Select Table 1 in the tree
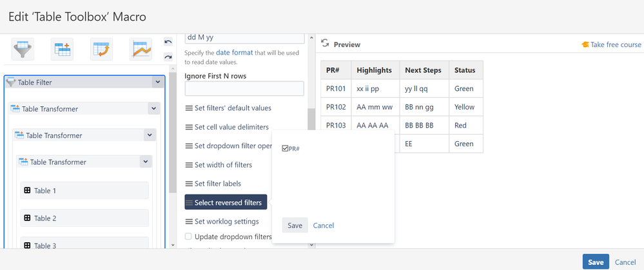This screenshot has width=644, height=270. pos(84,190)
